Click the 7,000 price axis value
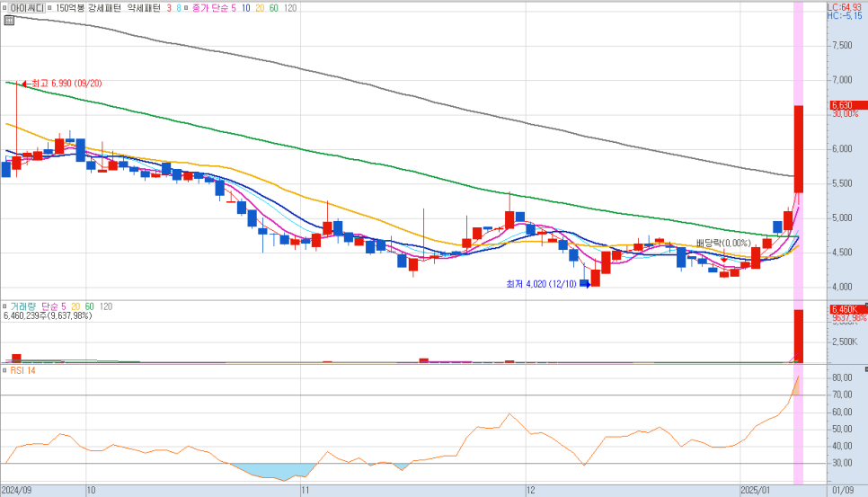Image resolution: width=868 pixels, height=497 pixels. (842, 80)
